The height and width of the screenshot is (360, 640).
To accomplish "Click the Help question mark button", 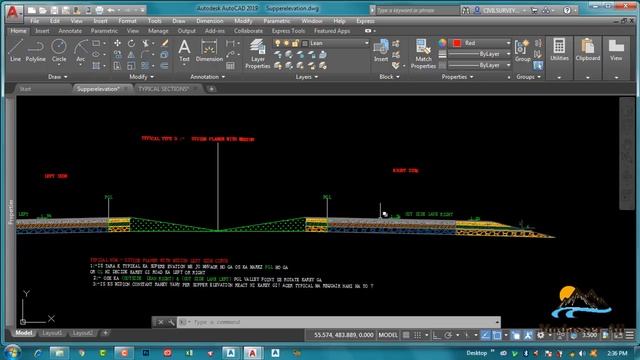I will [567, 10].
